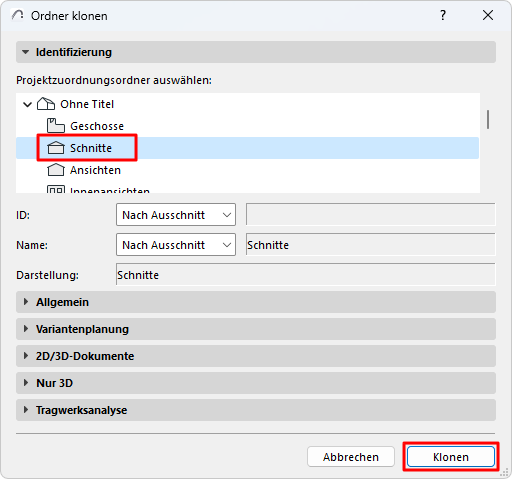512x479 pixels.
Task: Click the Innenansichten icon in tree
Action: point(56,190)
